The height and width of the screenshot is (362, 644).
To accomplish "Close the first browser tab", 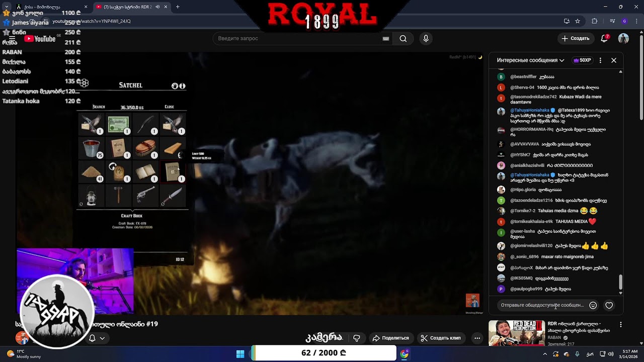I will (86, 7).
